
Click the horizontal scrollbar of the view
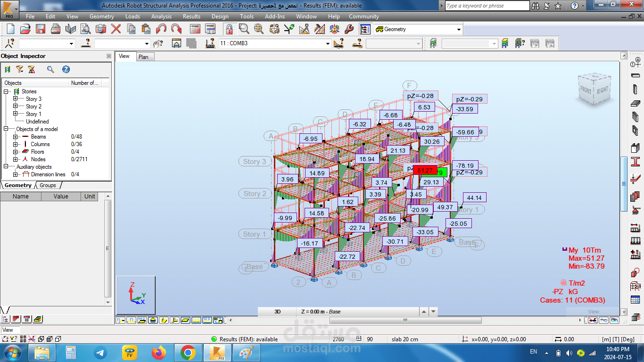point(405,321)
